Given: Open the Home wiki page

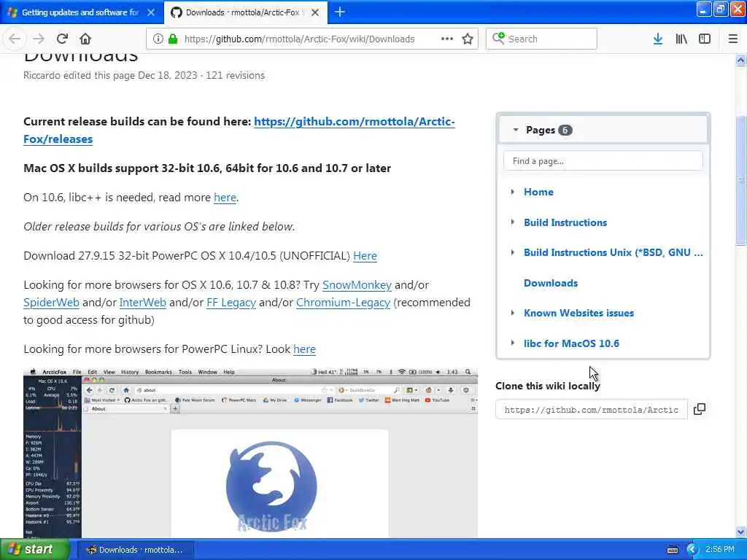Looking at the screenshot, I should pos(538,192).
